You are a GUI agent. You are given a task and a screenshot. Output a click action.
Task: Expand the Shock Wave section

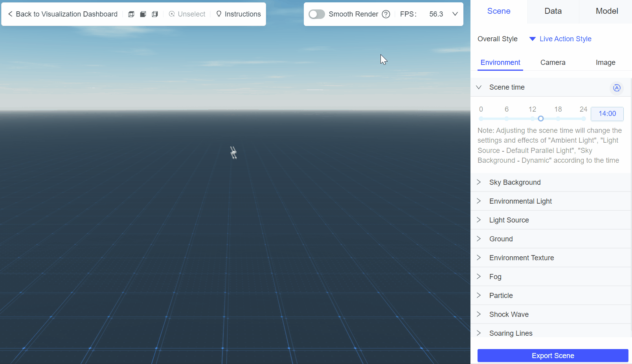click(550, 314)
